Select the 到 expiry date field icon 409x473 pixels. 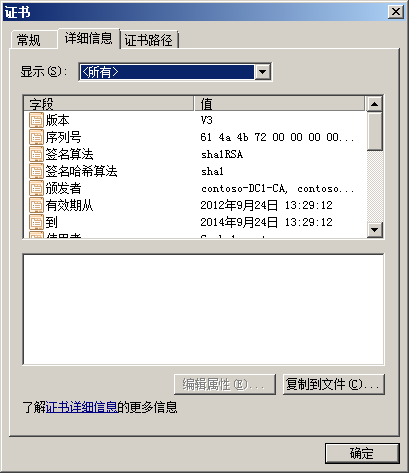coord(36,222)
